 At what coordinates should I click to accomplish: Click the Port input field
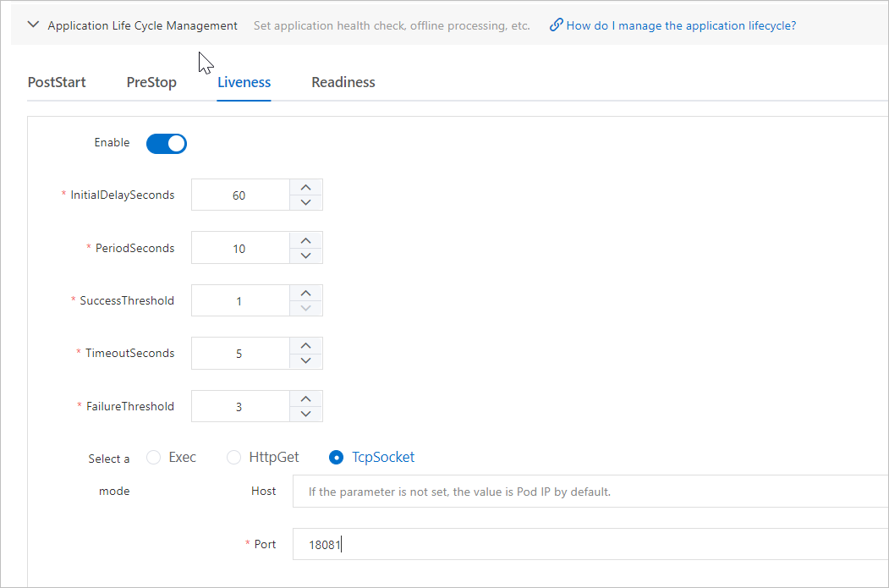pyautogui.click(x=590, y=544)
